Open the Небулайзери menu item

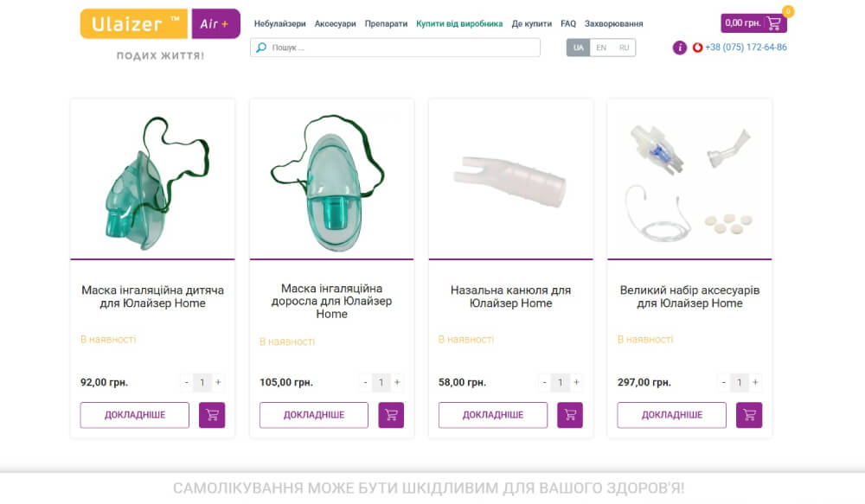coord(279,24)
